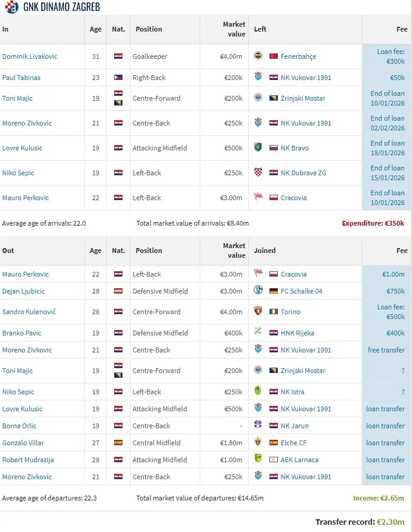
Task: Click the €1.00m fee for Mauro Perkovic
Action: point(393,274)
